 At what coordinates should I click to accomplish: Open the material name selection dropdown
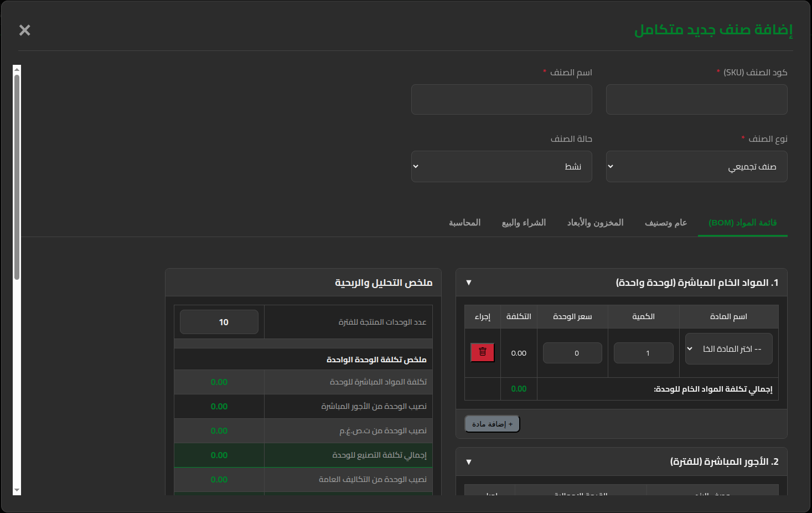(x=728, y=349)
